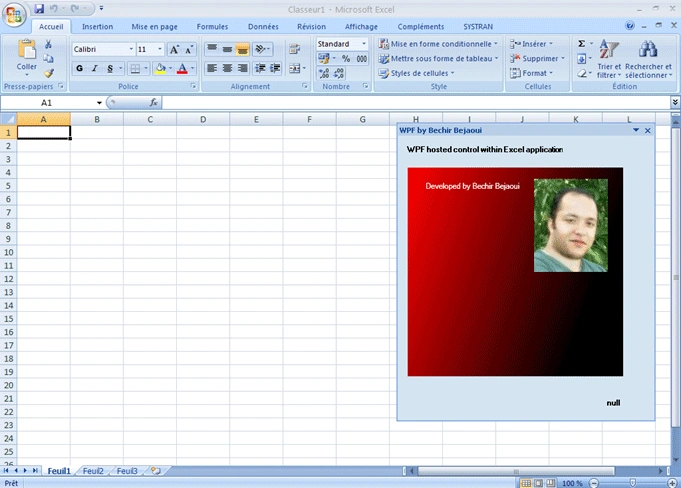Select the Feuil3 sheet tab
This screenshot has height=488, width=681.
tap(127, 471)
